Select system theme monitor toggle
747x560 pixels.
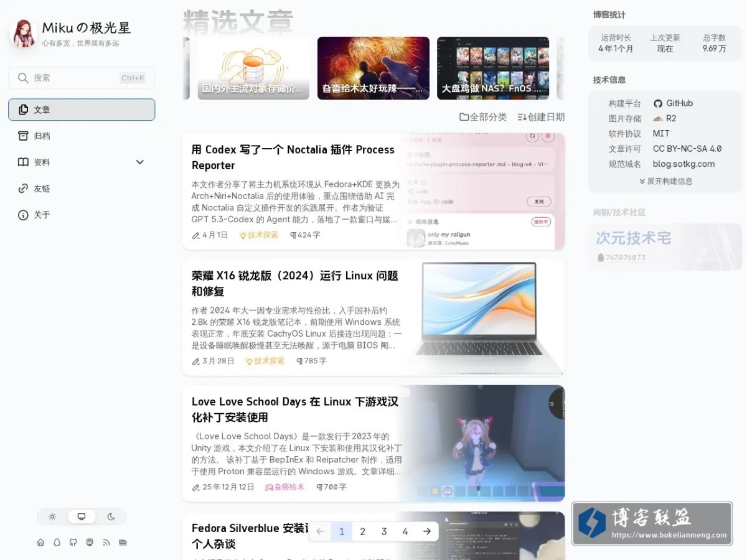(82, 516)
